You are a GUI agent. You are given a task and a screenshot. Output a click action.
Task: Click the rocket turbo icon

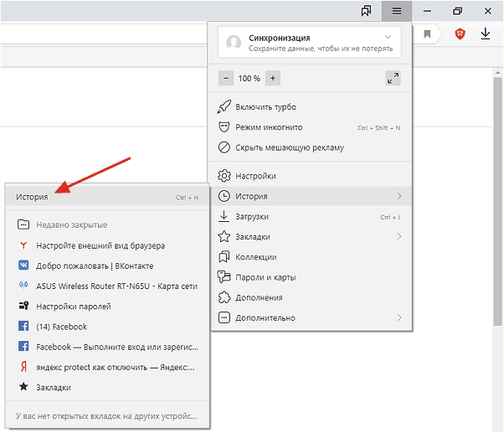(224, 106)
